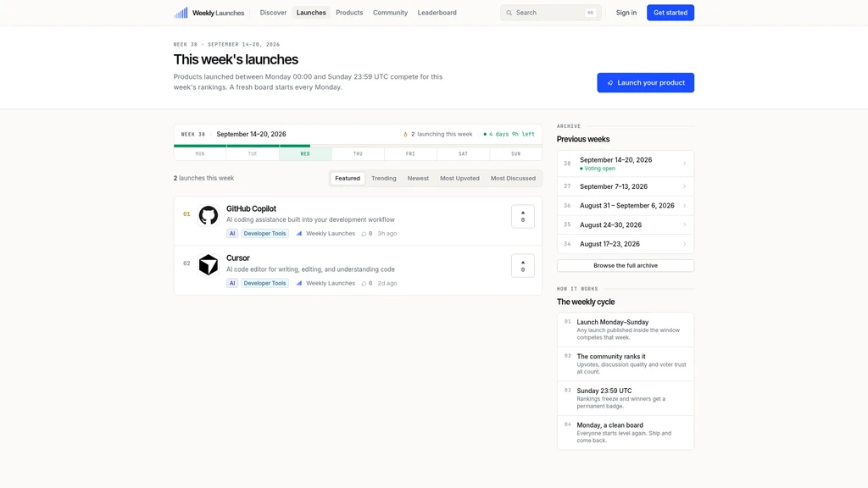This screenshot has width=868, height=488.
Task: Select the Most Upvoted sort tab
Action: coord(459,178)
